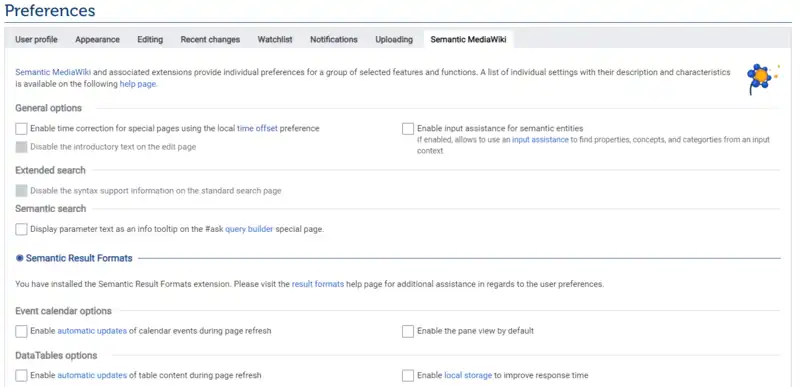Enable time correction for special pages checkbox
Screen dimensions: 800x387
click(21, 128)
